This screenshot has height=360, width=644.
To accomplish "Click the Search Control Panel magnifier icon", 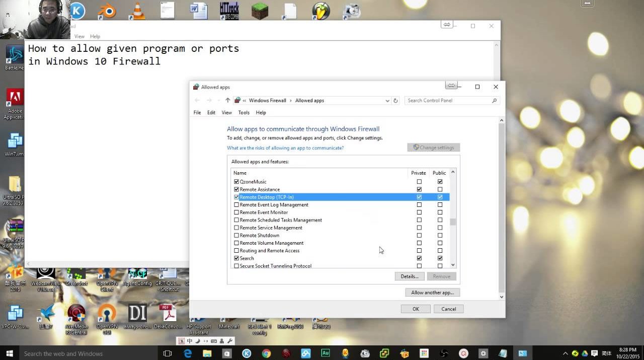I will [x=494, y=101].
